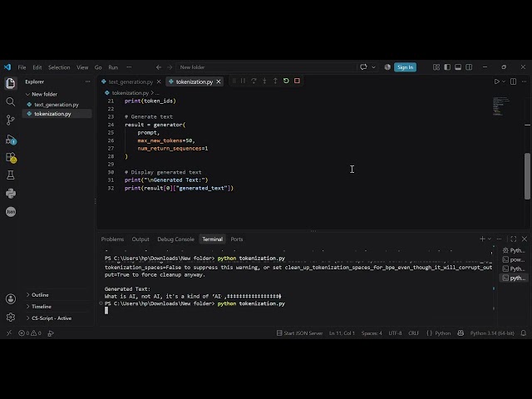The image size is (532, 399).
Task: Open the Copilot chat dropdown arrow
Action: coord(373,67)
